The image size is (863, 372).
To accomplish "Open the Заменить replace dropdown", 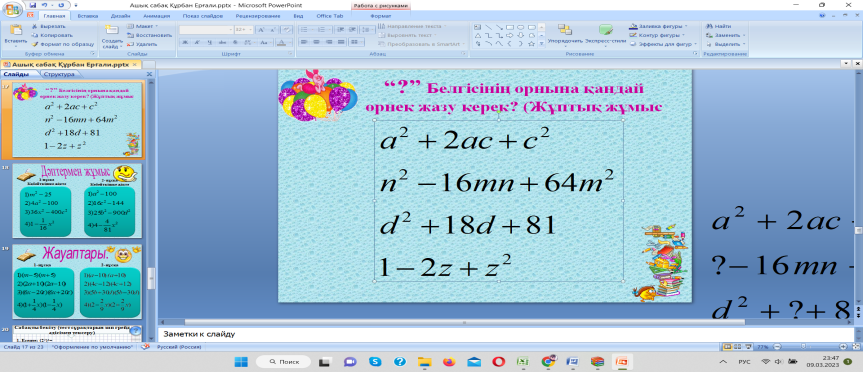I will point(725,35).
